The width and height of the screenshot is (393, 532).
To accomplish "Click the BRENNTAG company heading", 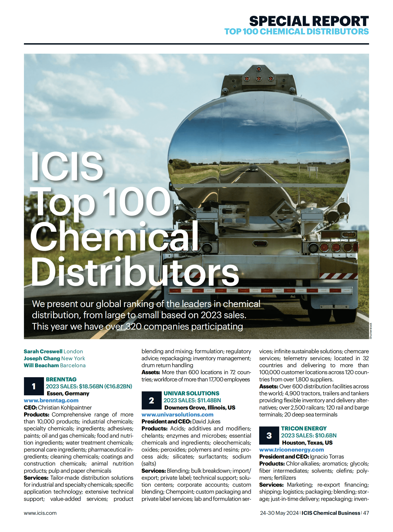I will pyautogui.click(x=61, y=380).
